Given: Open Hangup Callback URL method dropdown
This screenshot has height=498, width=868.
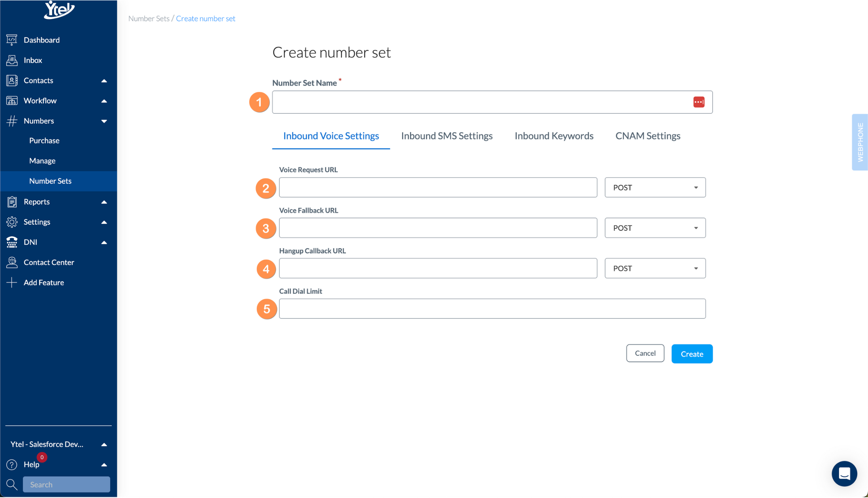Looking at the screenshot, I should (x=655, y=268).
